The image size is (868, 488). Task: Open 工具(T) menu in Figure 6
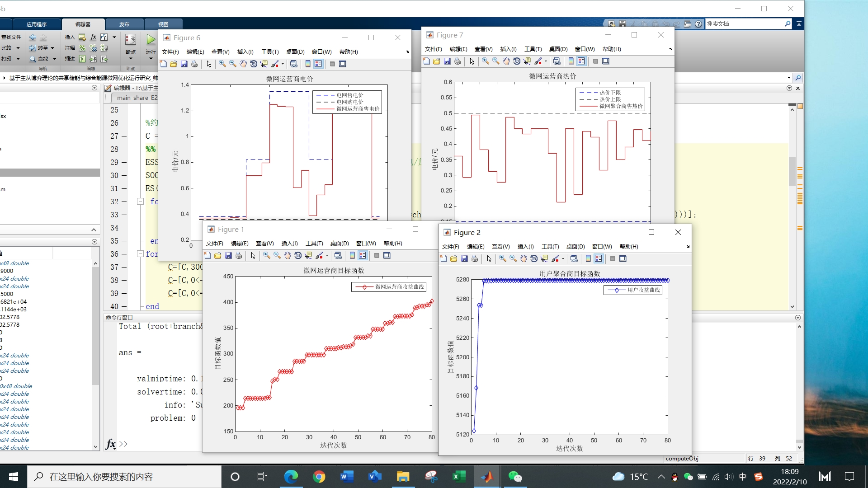[270, 52]
